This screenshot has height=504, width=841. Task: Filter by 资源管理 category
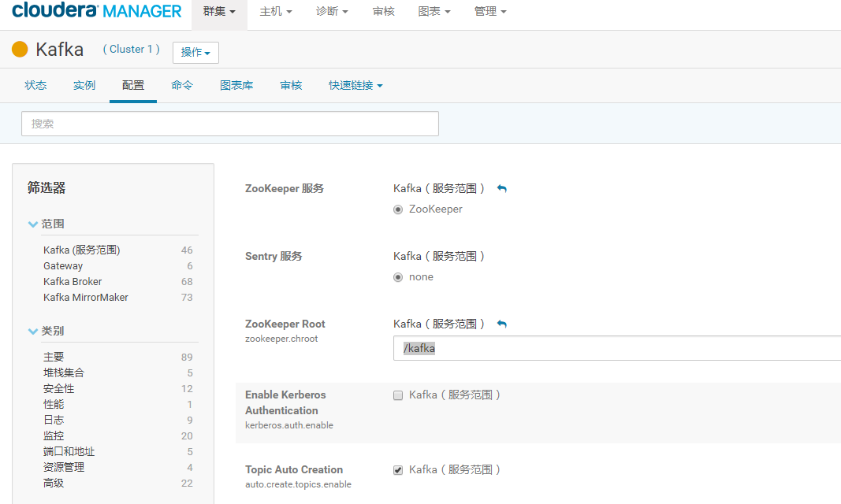pos(64,467)
